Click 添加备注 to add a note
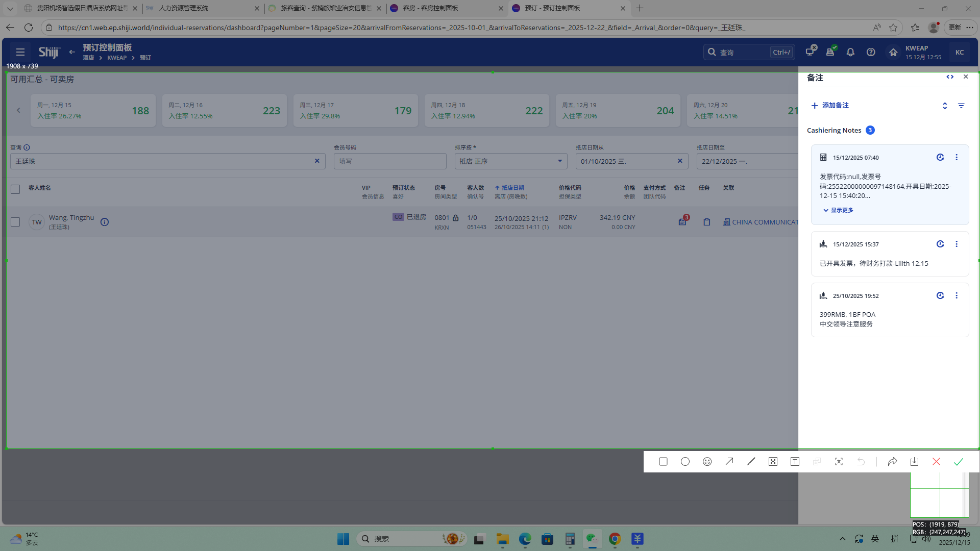Image resolution: width=980 pixels, height=551 pixels. click(x=830, y=106)
